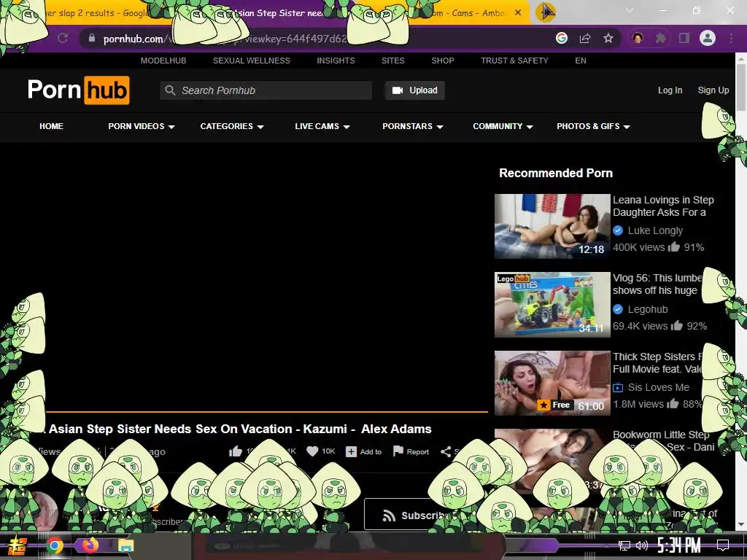
Task: Open the SEXUAL WELLNESS top link
Action: (252, 61)
